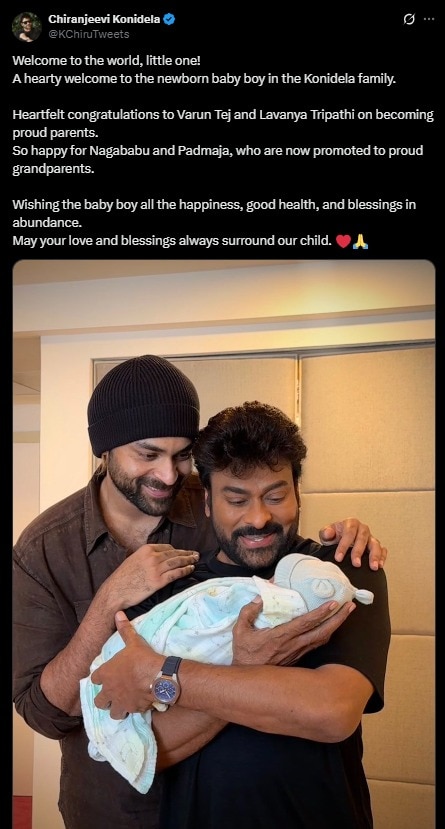Open the Chiranjeevi Konidela display name link
Screen dimensions: 445x829
point(104,20)
